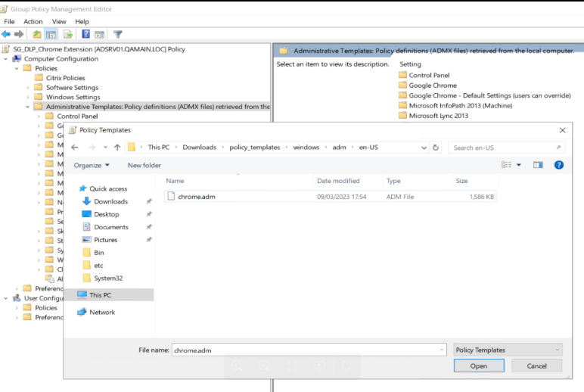
Task: Click windows in the breadcrumb path
Action: (306, 147)
